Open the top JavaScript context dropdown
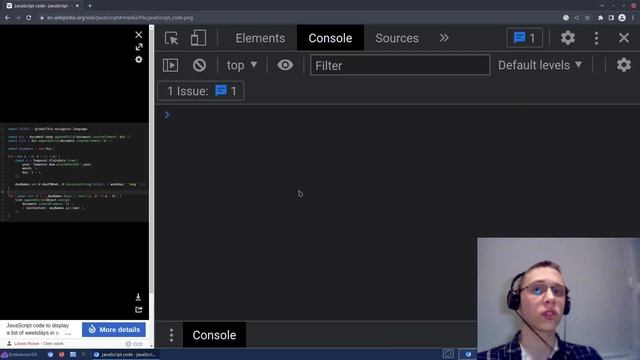 coord(242,65)
